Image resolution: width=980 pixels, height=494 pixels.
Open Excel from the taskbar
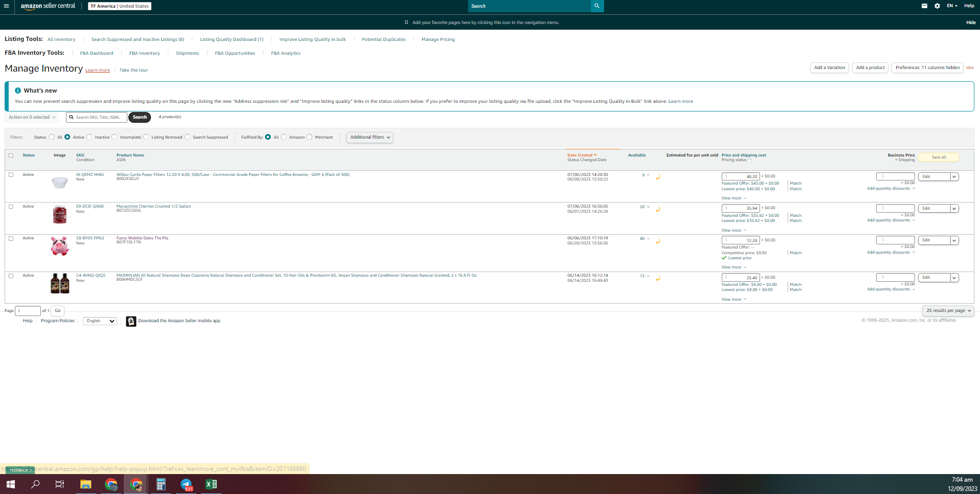[x=211, y=484]
